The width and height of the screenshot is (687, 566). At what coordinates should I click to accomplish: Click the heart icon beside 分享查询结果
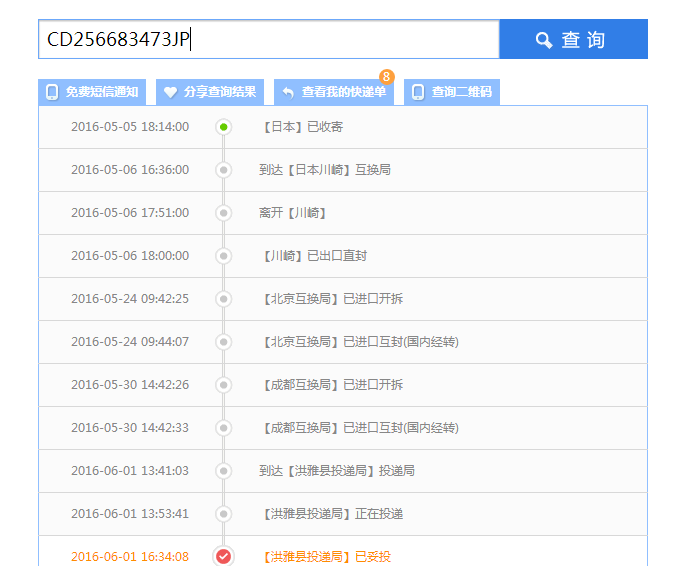pyautogui.click(x=170, y=92)
